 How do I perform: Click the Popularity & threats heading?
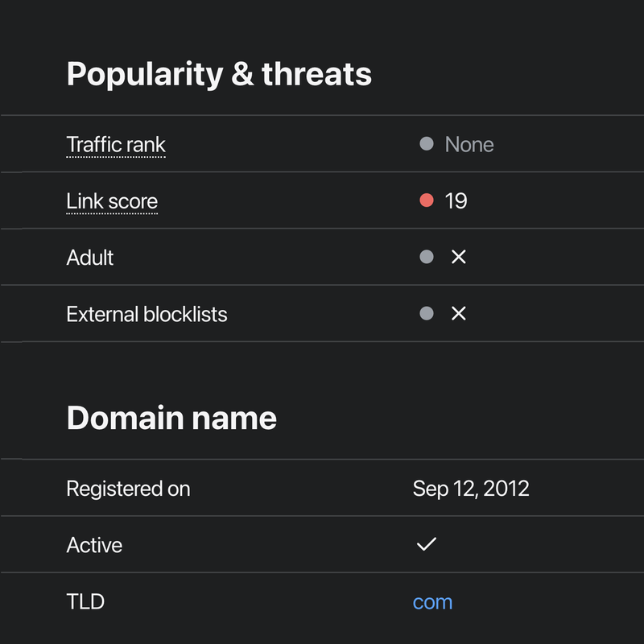pos(219,75)
